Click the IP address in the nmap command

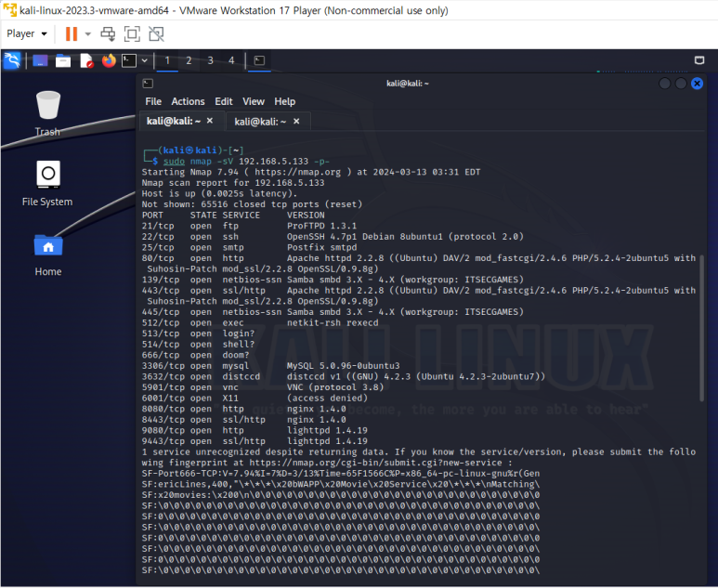[x=273, y=162]
